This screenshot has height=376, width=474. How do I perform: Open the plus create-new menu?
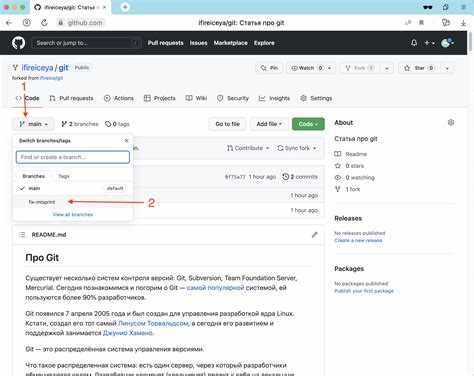point(429,43)
